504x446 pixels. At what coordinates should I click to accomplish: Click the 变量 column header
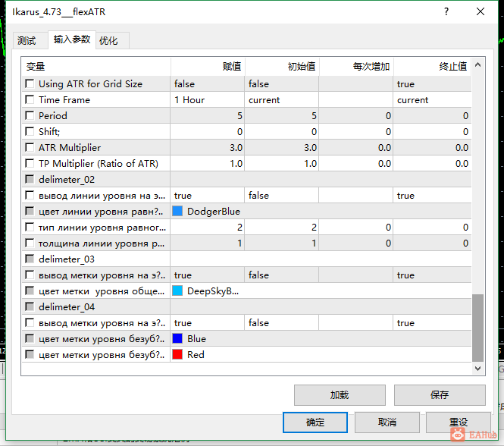click(96, 67)
